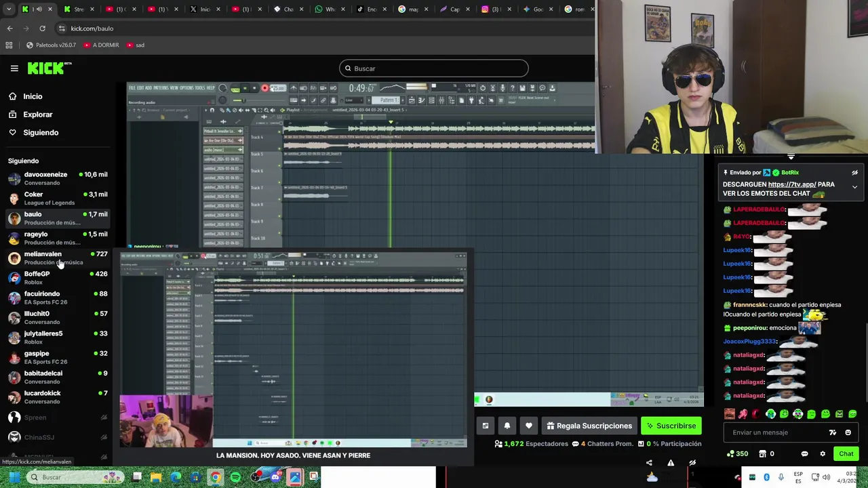Open the emoji picker in chat input
Image resolution: width=868 pixels, height=488 pixels.
848,432
